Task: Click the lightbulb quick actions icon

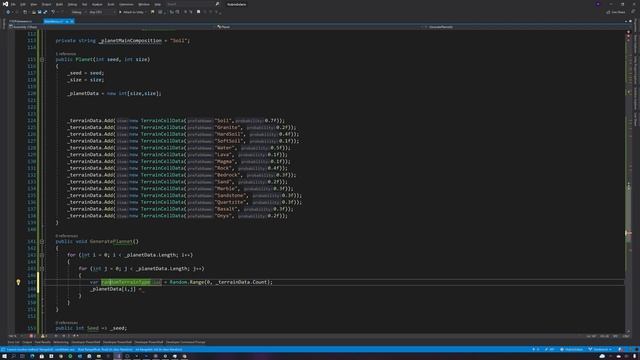Action: (18, 282)
